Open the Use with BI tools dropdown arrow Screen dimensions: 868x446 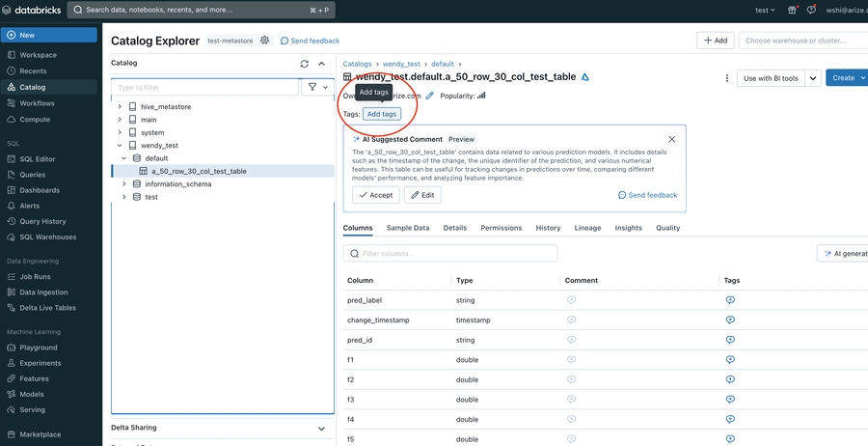[x=813, y=78]
